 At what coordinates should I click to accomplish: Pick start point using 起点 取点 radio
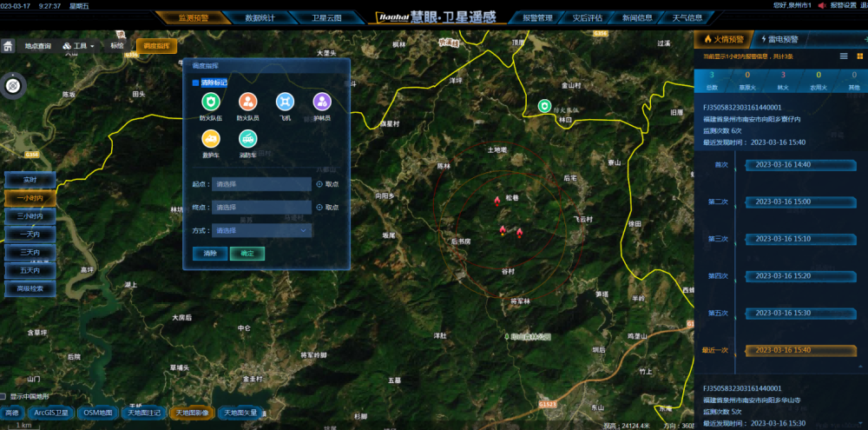319,184
